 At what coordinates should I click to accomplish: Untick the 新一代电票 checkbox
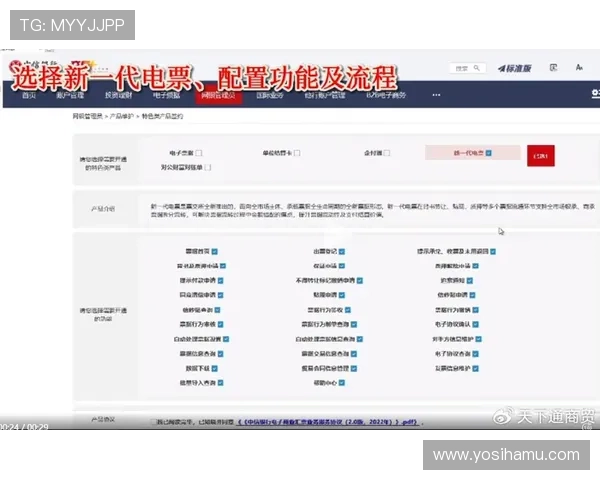point(489,153)
